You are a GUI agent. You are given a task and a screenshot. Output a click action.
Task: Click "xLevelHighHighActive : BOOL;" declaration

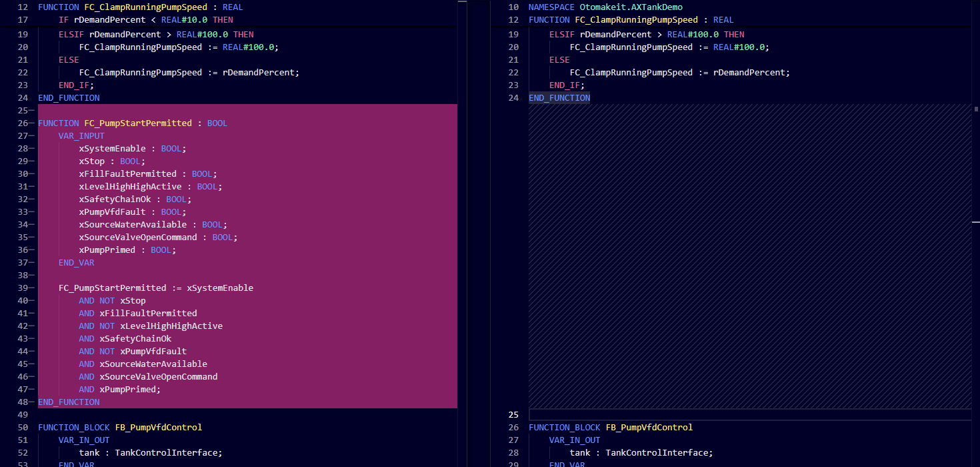151,186
